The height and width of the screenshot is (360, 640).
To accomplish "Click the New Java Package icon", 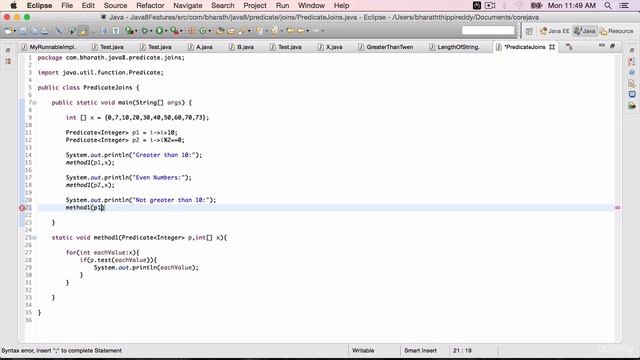I will (x=191, y=31).
